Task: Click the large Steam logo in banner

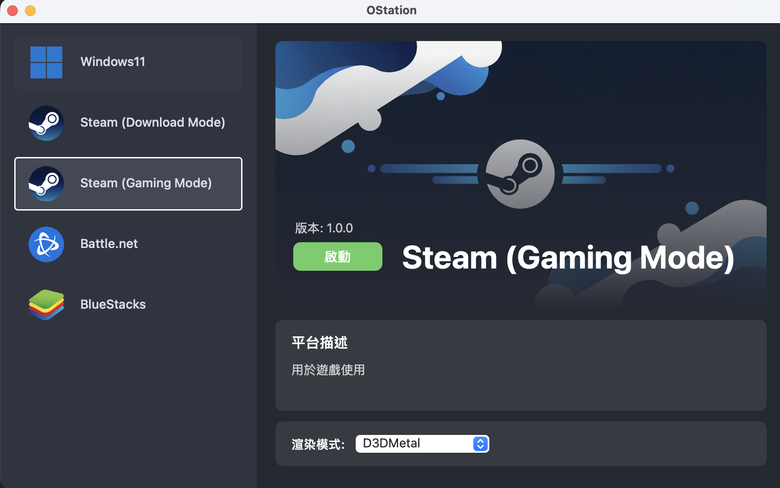Action: tap(519, 174)
